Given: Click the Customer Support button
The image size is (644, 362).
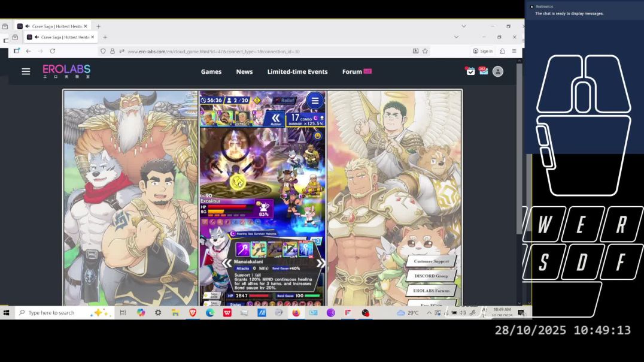Looking at the screenshot, I should pos(432,261).
